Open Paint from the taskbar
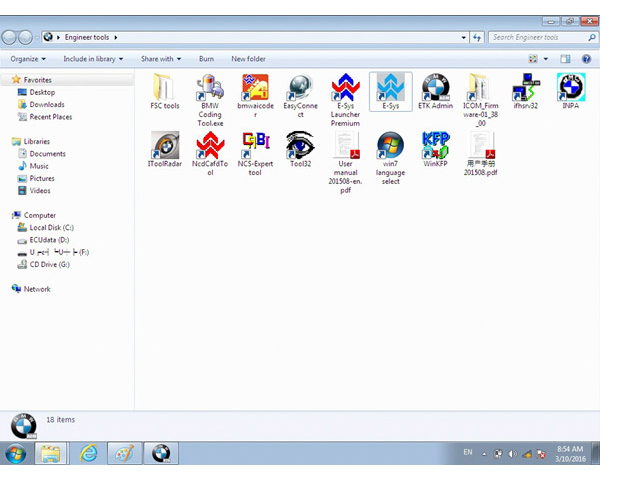Viewport: 623px width, 484px height. click(124, 453)
